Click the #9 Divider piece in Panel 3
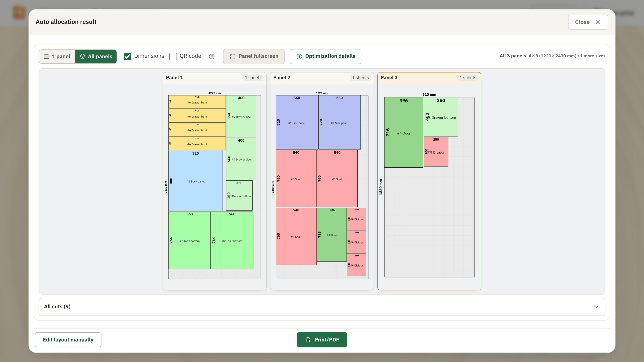The image size is (644, 362). [x=436, y=152]
